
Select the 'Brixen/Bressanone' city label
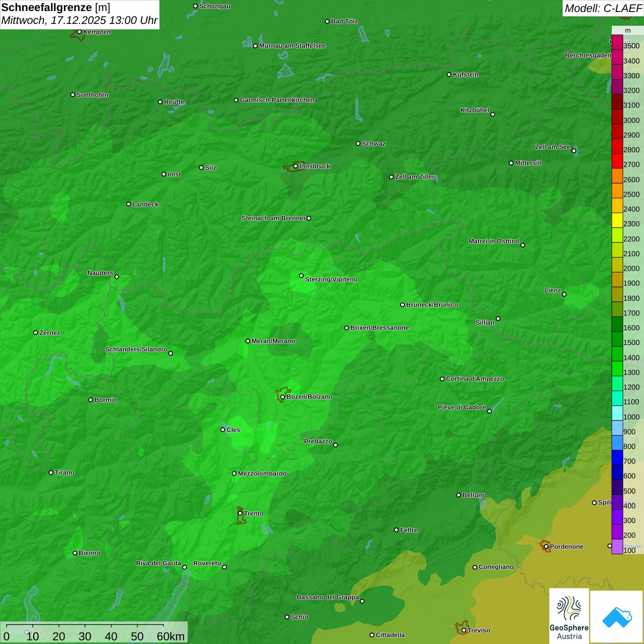(x=379, y=328)
